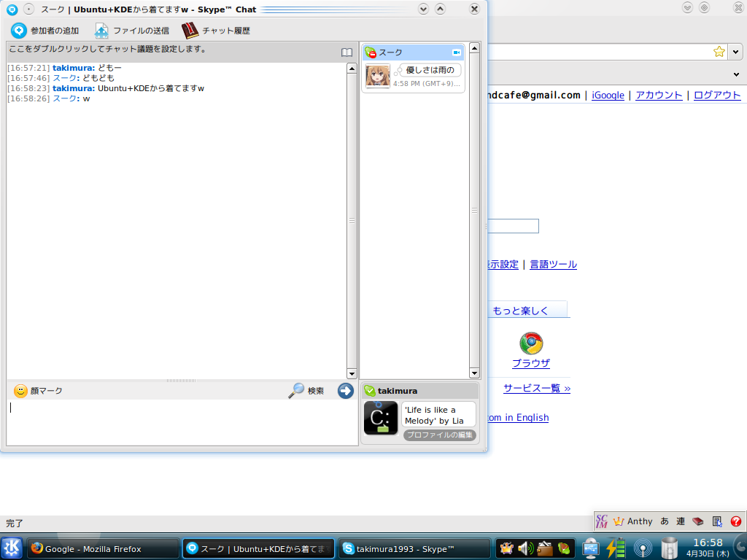The image size is (747, 560).
Task: Click the star bookmark icon in Firefox
Action: 719,52
